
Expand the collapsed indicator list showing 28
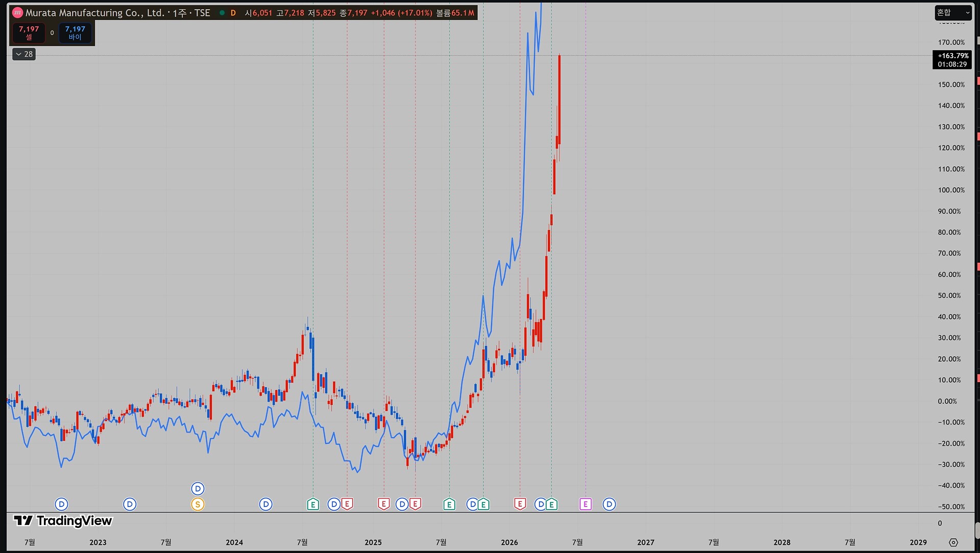[x=24, y=54]
